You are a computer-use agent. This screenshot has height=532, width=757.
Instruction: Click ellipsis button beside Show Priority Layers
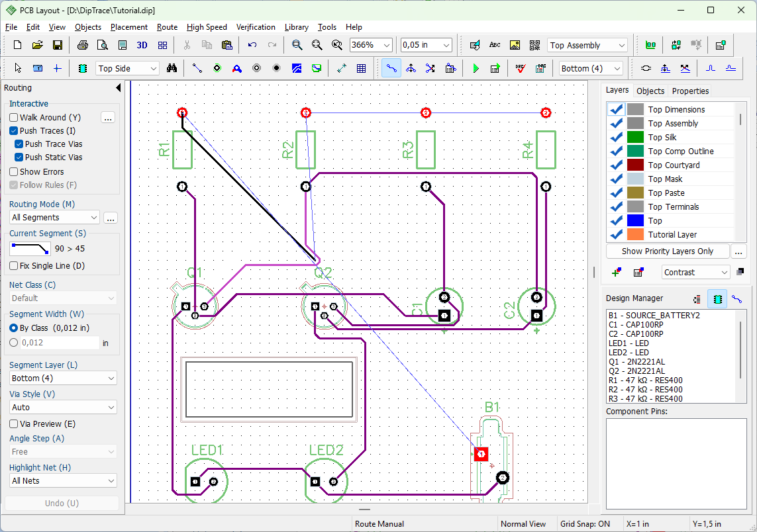(738, 251)
